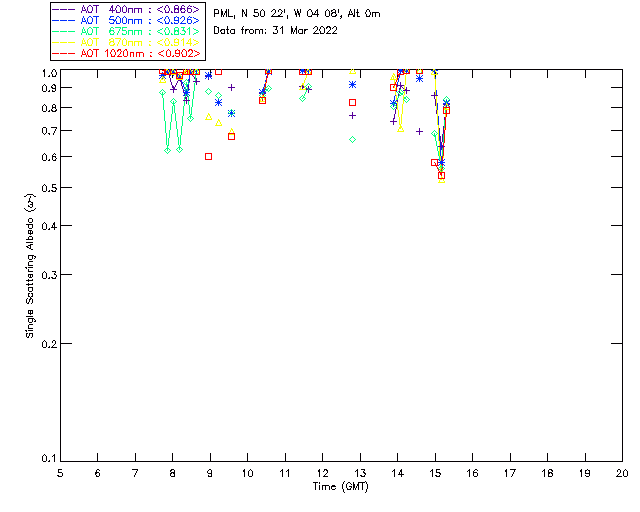Image resolution: width=640 pixels, height=512 pixels.
Task: Click the x-axis tick label 20
Action: [622, 473]
